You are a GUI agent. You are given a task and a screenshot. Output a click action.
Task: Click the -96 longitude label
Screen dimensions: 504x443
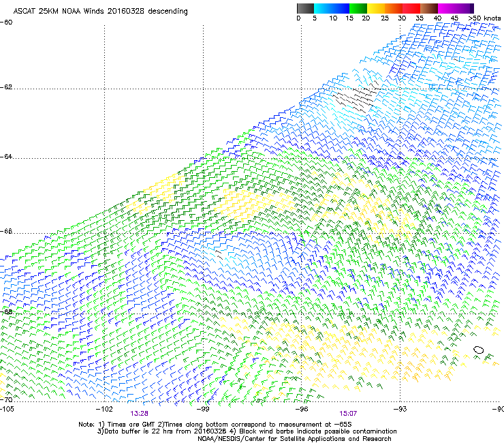tap(302, 409)
